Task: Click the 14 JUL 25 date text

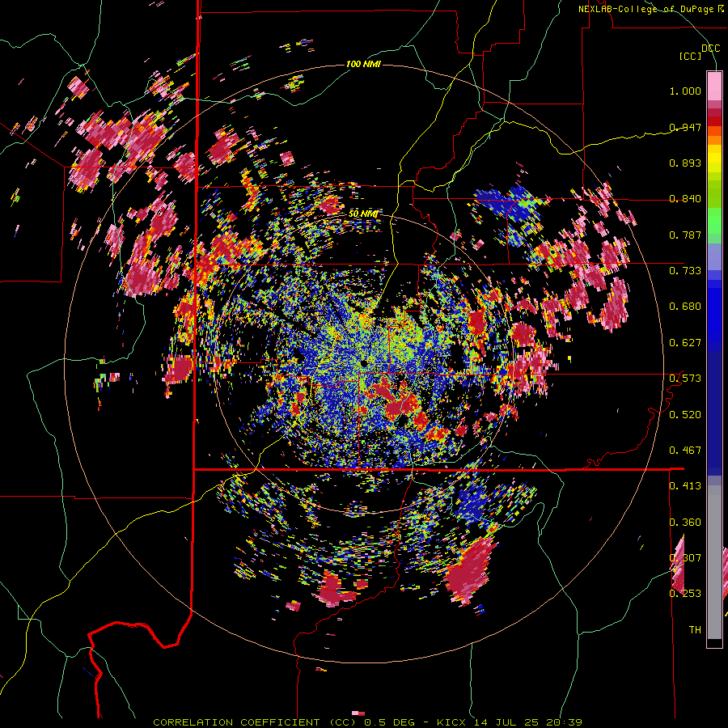Action: click(506, 722)
